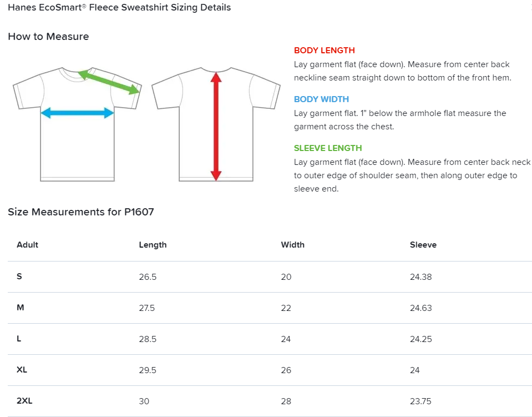This screenshot has width=532, height=417.
Task: Select the XL size row label
Action: point(22,370)
